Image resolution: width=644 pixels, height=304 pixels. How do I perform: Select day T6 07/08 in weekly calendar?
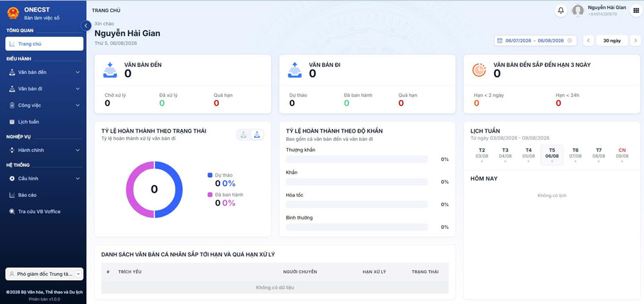click(x=575, y=155)
